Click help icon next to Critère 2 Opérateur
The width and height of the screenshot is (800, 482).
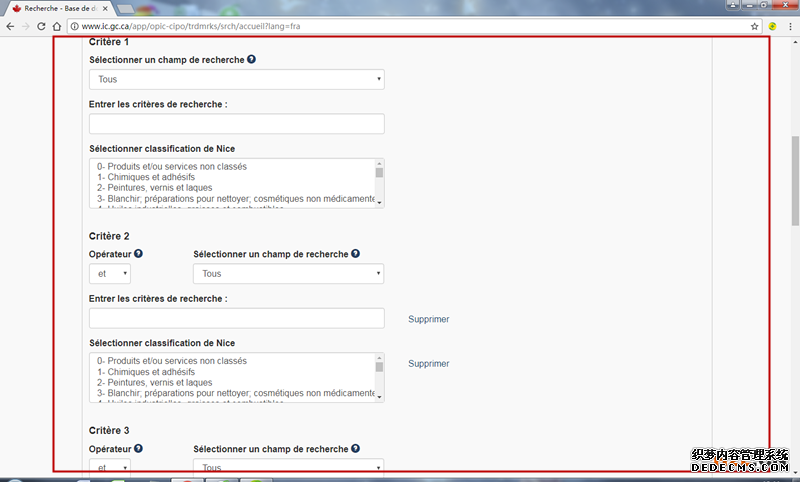(138, 254)
